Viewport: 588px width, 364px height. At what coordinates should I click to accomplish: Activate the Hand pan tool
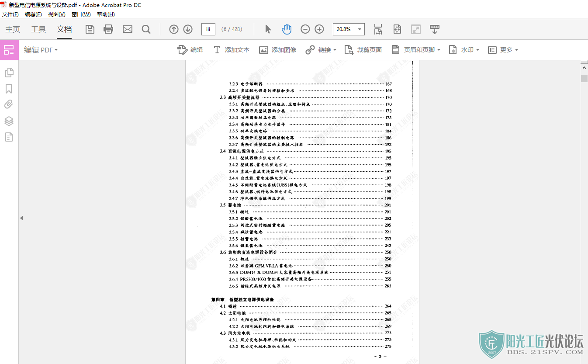[x=287, y=29]
